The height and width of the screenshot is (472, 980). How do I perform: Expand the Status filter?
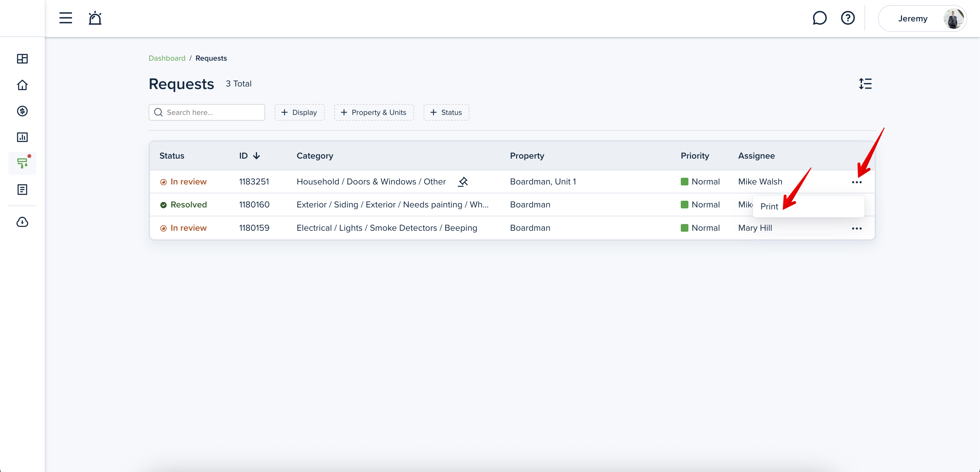click(446, 112)
